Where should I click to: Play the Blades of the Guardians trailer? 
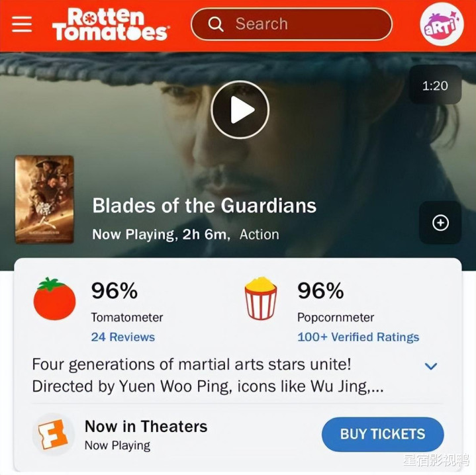click(x=240, y=110)
